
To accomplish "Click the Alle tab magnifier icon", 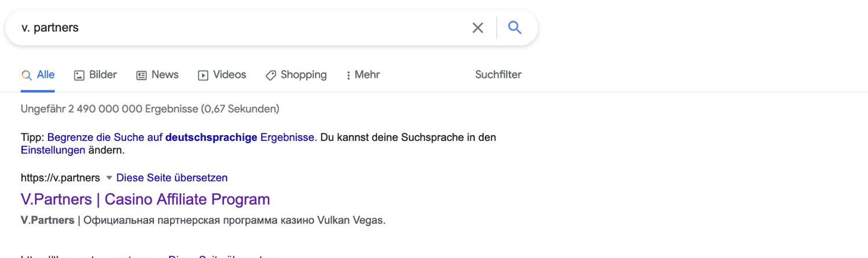I will point(26,75).
